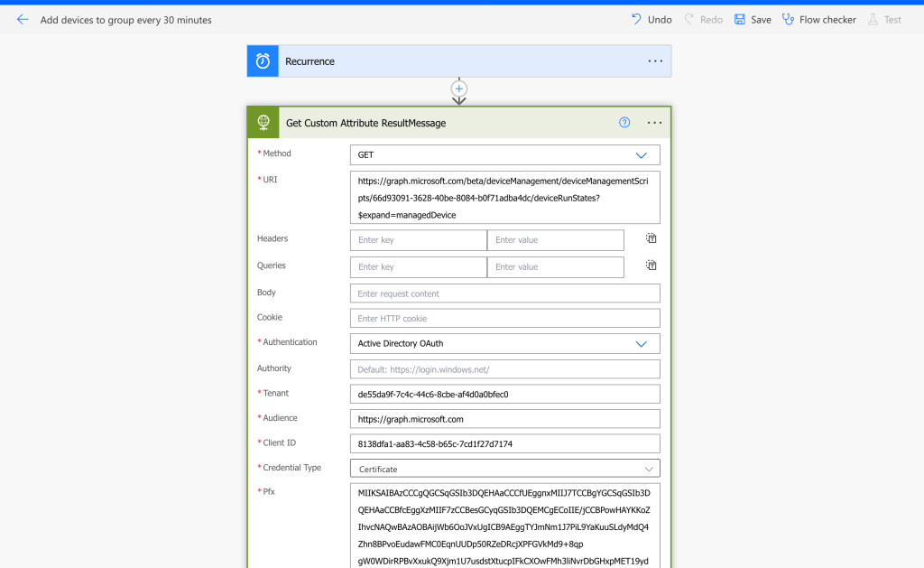Expand the Recurrence step header
The height and width of the screenshot is (568, 924).
tap(451, 61)
